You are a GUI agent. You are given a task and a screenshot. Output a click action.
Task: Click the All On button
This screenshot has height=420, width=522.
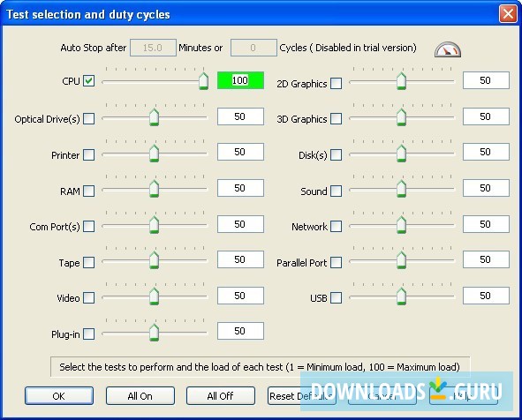[x=140, y=395]
